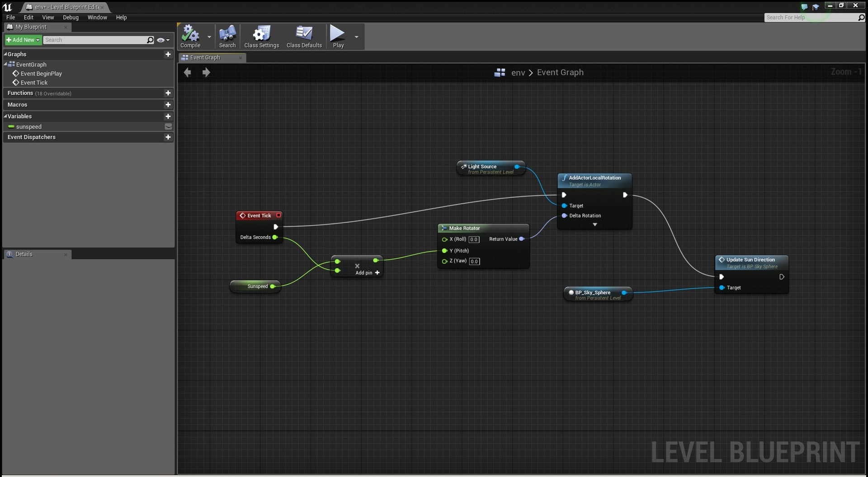This screenshot has height=477, width=868.
Task: Click the Y (Pitch) input pin
Action: pyautogui.click(x=444, y=251)
